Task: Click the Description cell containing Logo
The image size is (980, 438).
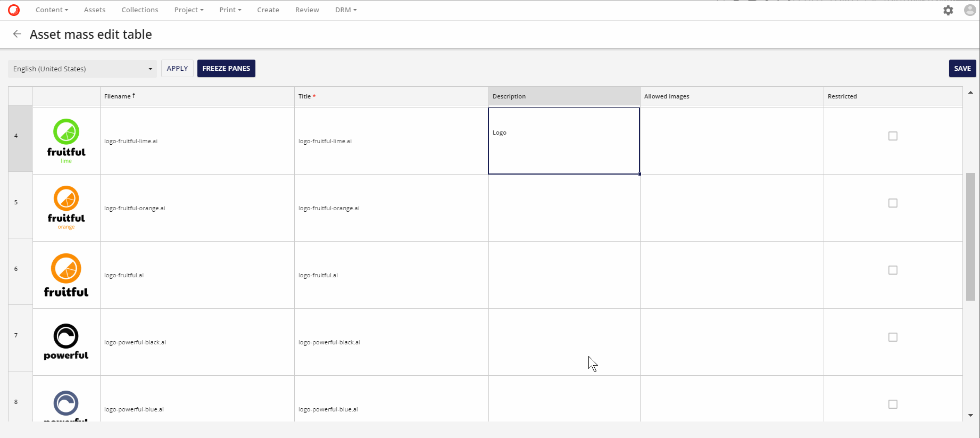Action: coord(564,141)
